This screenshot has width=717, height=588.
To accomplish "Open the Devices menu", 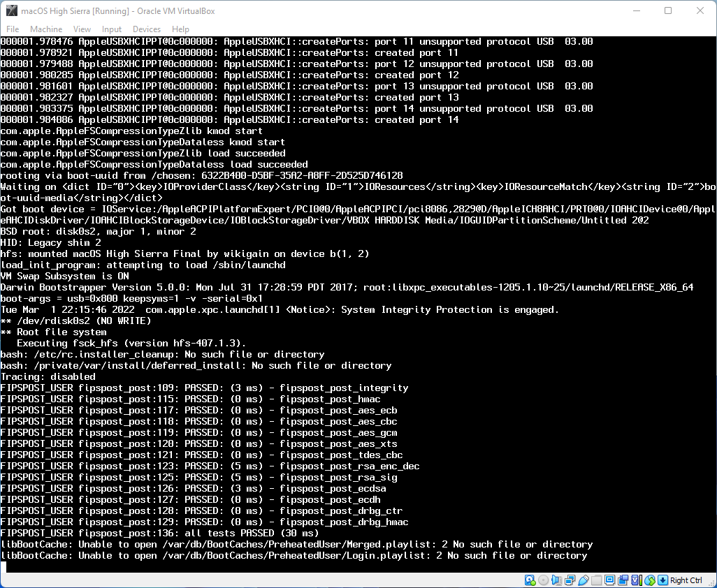I will pos(146,29).
